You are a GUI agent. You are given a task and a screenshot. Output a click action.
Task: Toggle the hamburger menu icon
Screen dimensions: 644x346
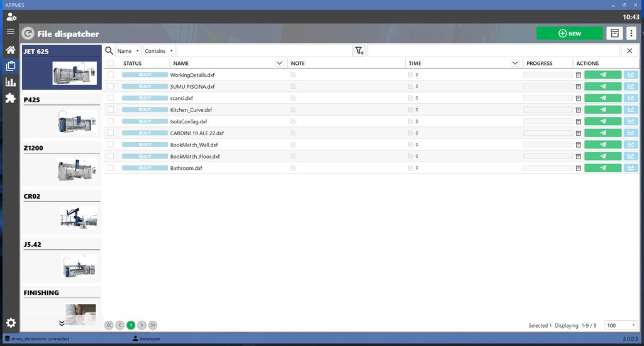11,31
